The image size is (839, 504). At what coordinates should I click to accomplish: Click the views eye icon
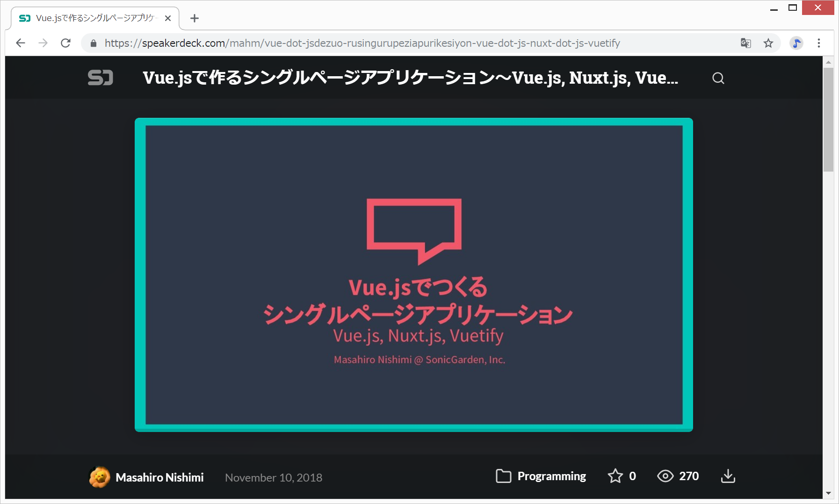(665, 476)
